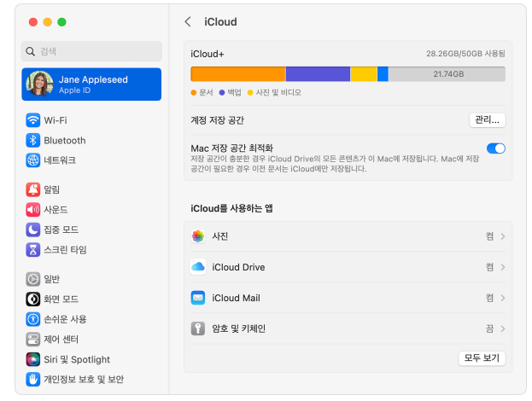Screen dimensions: 532x401
Task: Expand the iCloud Drive row chevron
Action: pos(503,267)
